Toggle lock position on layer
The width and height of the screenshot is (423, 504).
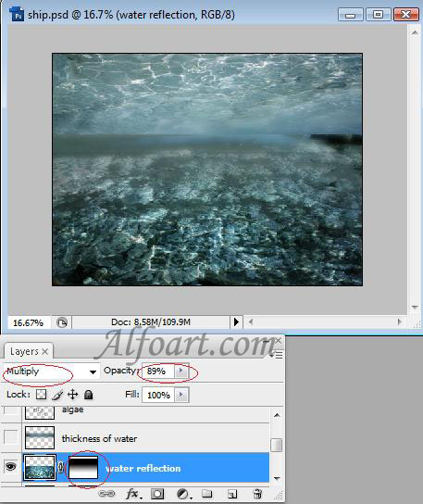click(x=73, y=395)
